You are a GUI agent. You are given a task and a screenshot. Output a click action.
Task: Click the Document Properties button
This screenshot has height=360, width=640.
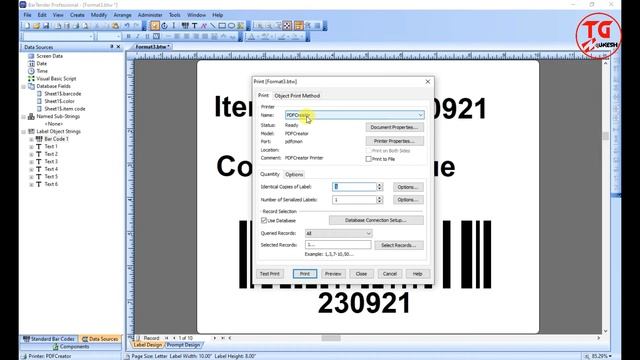point(394,127)
